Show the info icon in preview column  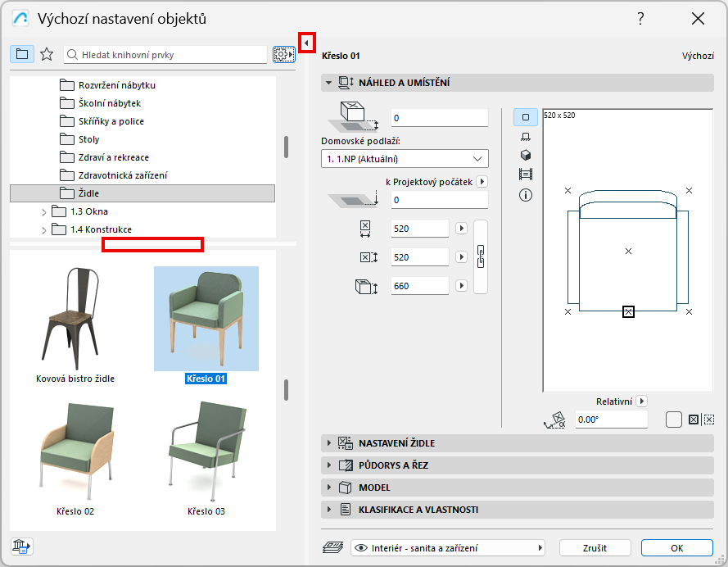[526, 195]
